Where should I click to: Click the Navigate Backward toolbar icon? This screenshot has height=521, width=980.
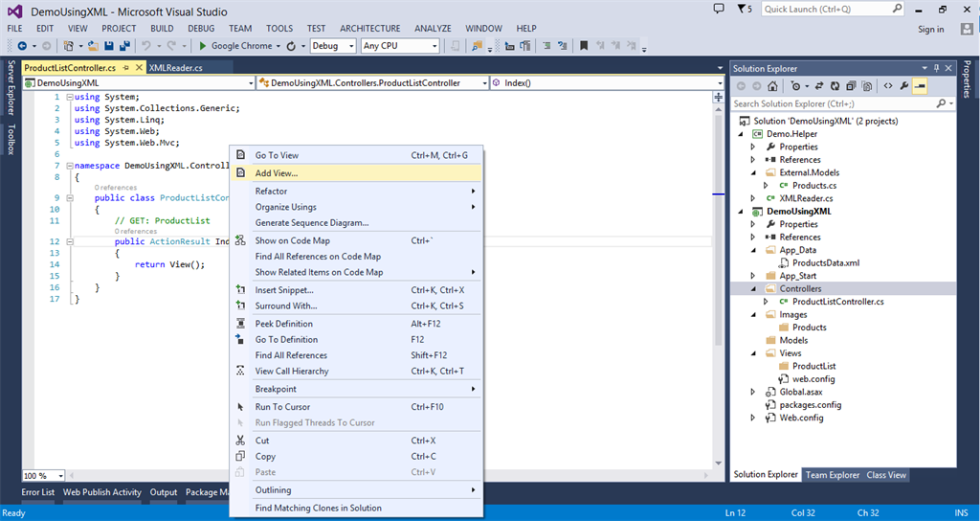(22, 46)
